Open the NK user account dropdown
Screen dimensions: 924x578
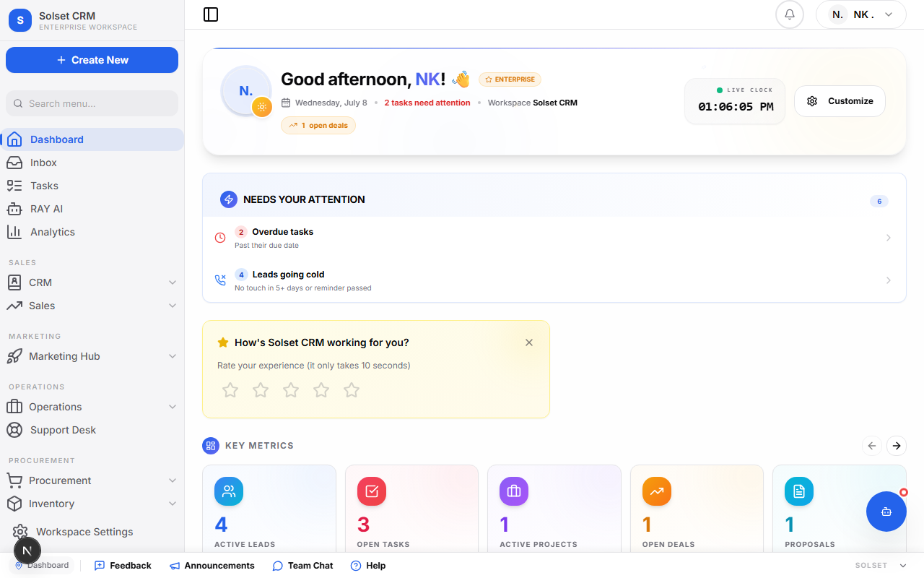pyautogui.click(x=860, y=14)
